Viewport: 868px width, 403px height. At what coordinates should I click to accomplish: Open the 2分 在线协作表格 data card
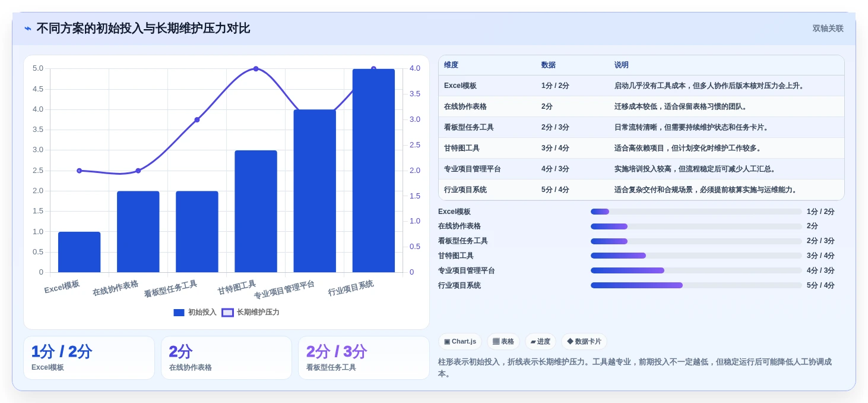coord(226,358)
